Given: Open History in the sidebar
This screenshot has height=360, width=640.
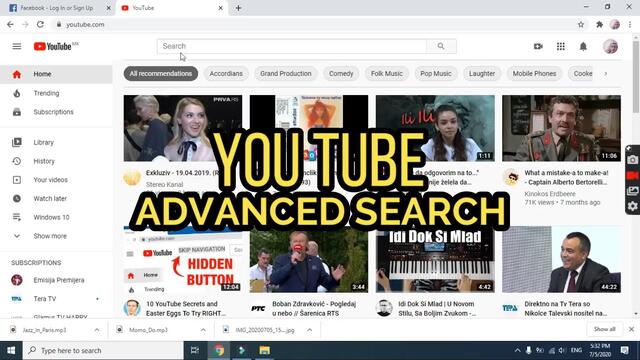Looking at the screenshot, I should point(56,161).
